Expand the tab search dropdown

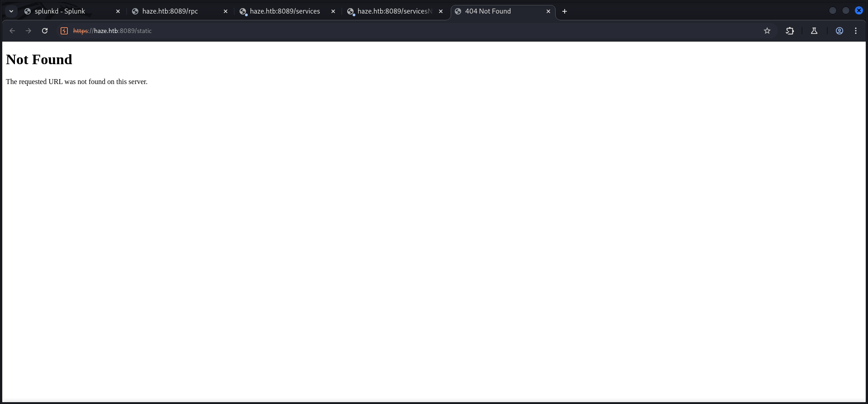pos(11,11)
